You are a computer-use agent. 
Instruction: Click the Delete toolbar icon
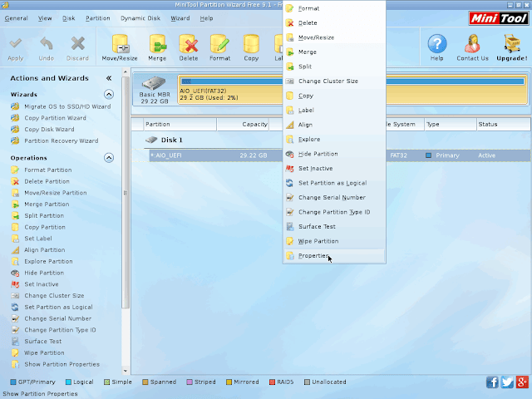click(x=189, y=44)
